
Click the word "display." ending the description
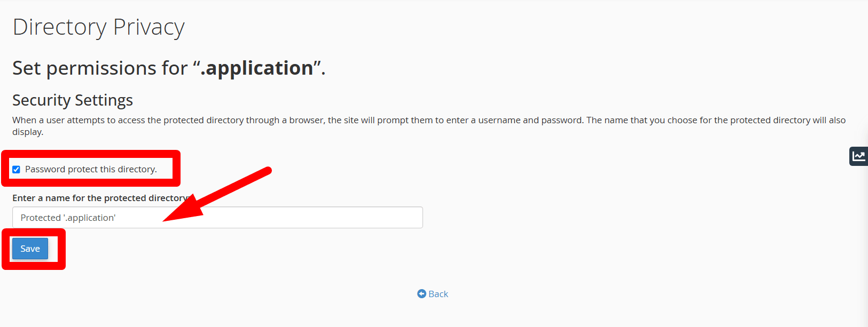(28, 132)
